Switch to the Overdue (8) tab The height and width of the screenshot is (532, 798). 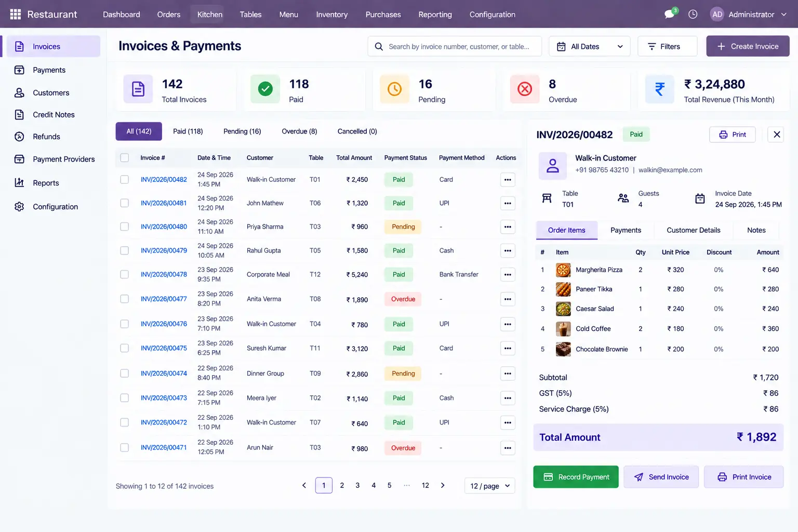[x=299, y=131]
